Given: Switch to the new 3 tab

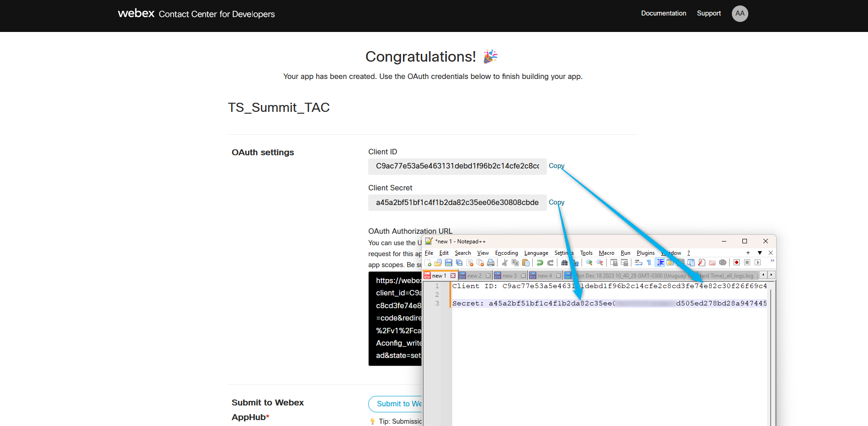Looking at the screenshot, I should [x=509, y=276].
